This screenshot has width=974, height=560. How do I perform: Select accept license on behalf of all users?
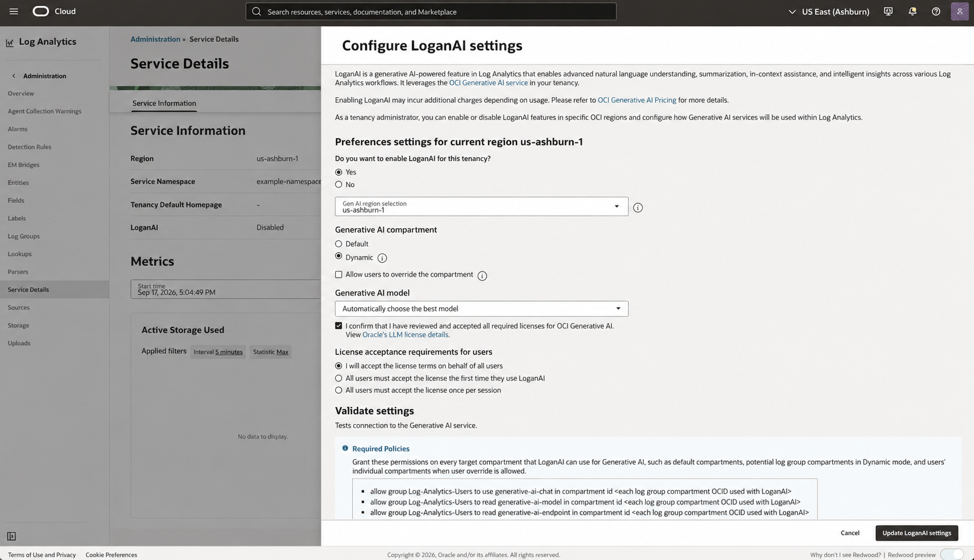point(339,366)
